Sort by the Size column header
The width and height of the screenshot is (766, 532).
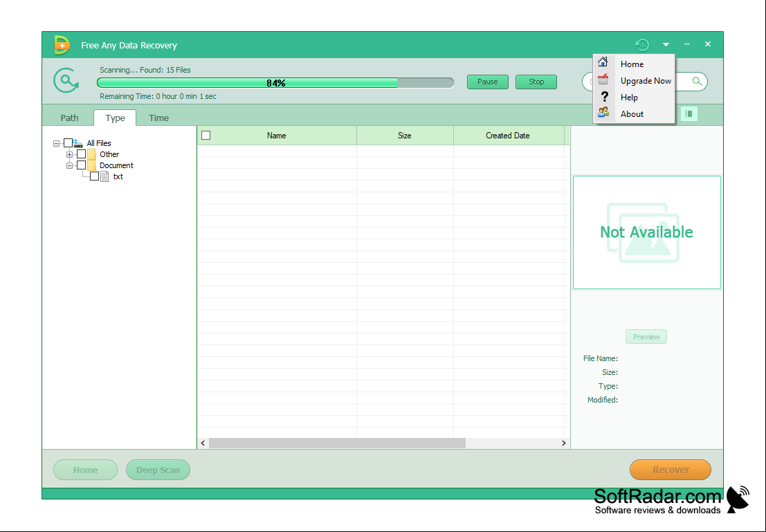coord(405,136)
